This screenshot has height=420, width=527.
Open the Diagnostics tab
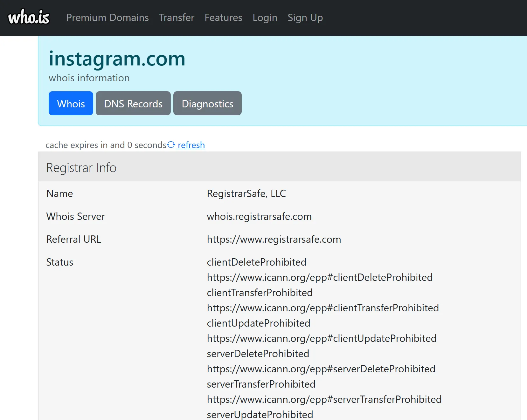tap(207, 103)
